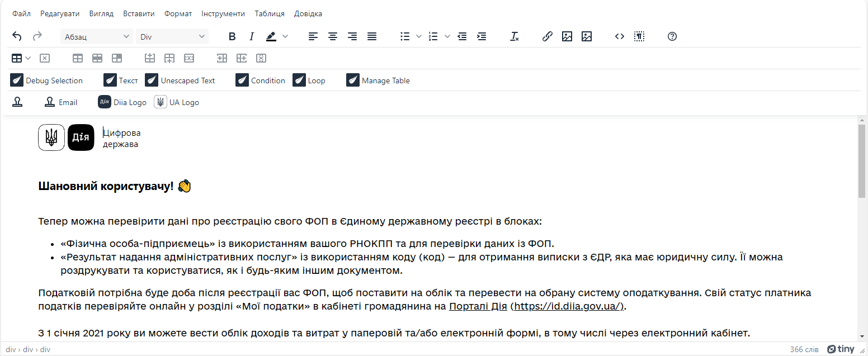Viewport: 868px width, 356px height.
Task: Click the second image icon
Action: tap(587, 36)
